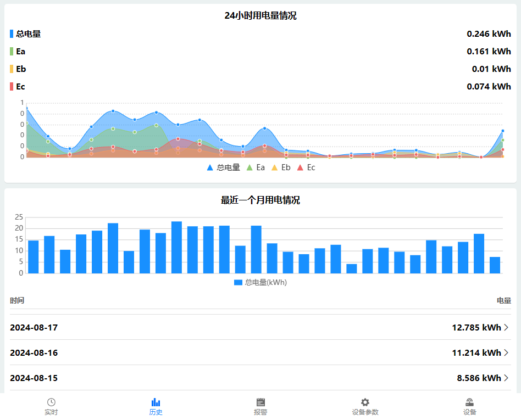Open the 设备 router icon
The width and height of the screenshot is (521, 420).
point(469,402)
